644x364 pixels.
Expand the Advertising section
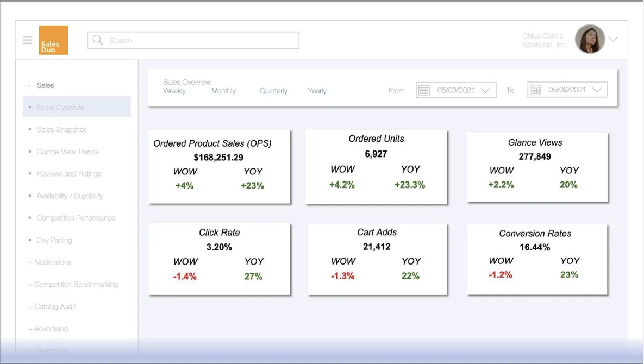48,329
